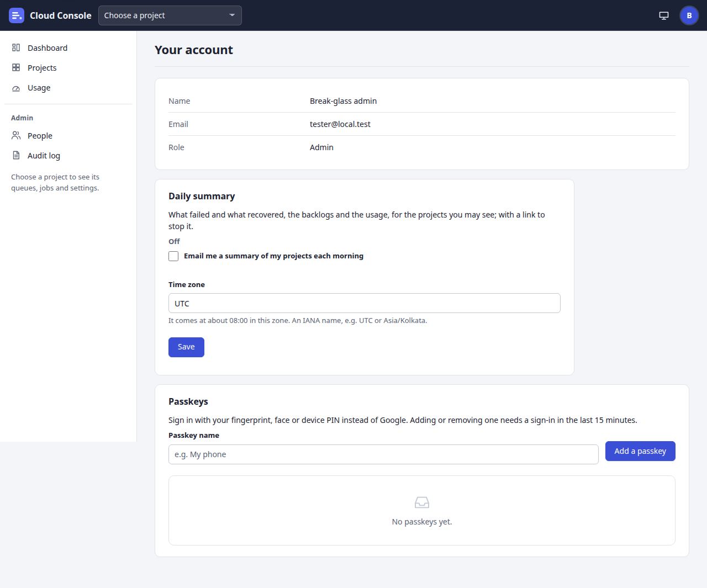707x588 pixels.
Task: Click the email value tester@local.test
Action: click(x=340, y=124)
